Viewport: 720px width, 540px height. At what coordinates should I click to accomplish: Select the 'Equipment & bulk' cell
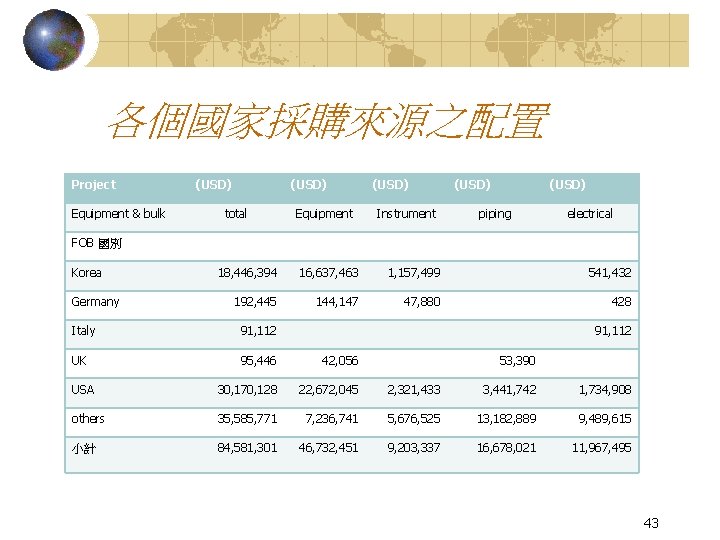click(x=118, y=214)
